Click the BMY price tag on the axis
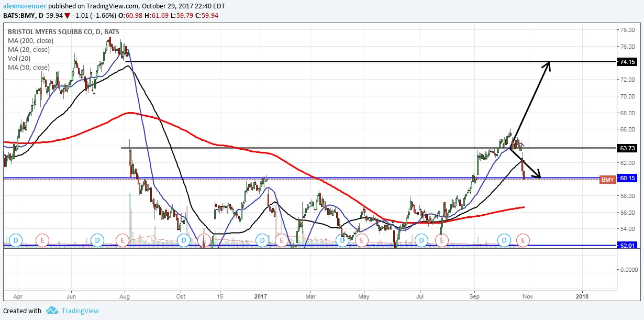 (607, 180)
